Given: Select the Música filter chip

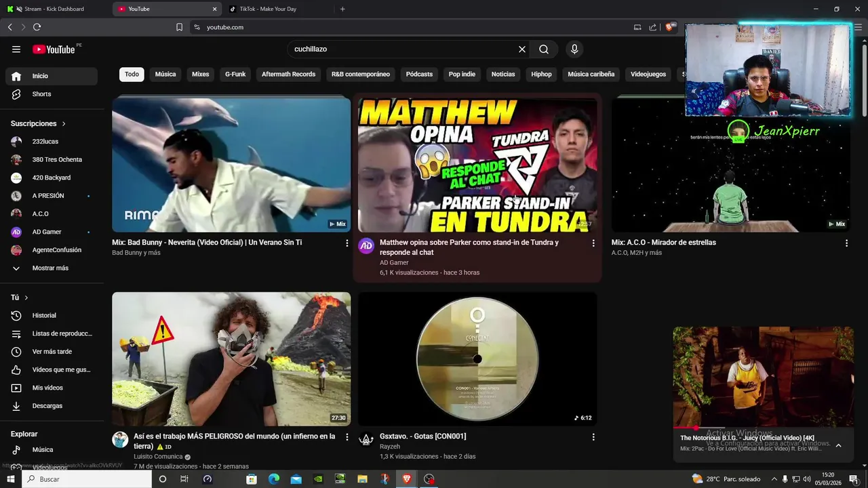Looking at the screenshot, I should (165, 74).
